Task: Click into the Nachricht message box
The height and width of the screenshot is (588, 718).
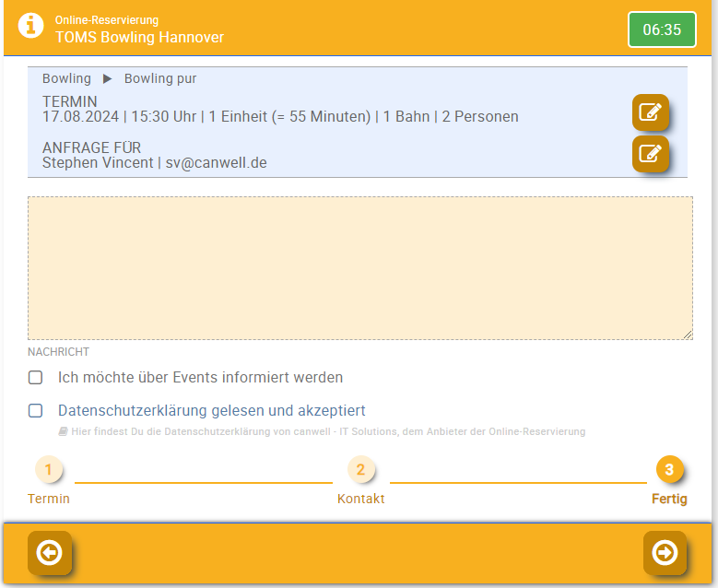Action: point(359,267)
